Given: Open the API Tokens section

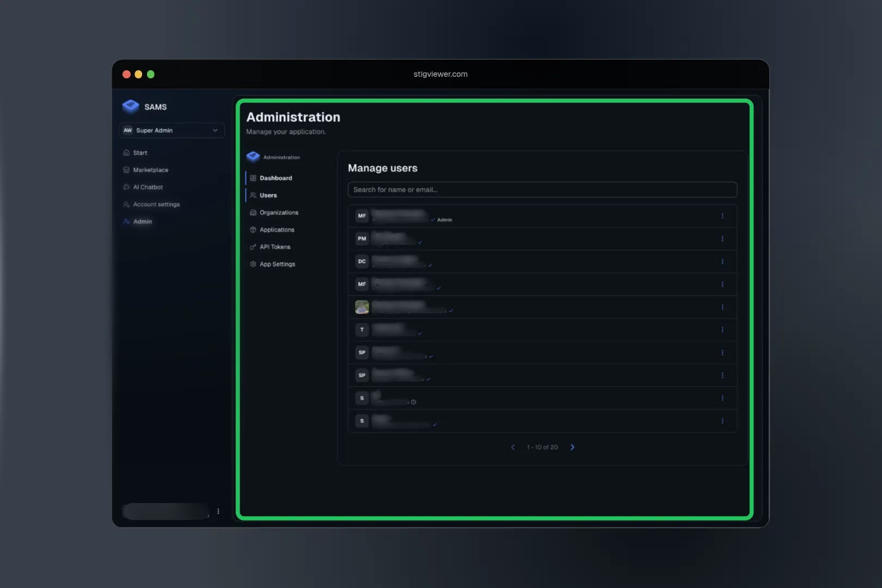Looking at the screenshot, I should (274, 247).
